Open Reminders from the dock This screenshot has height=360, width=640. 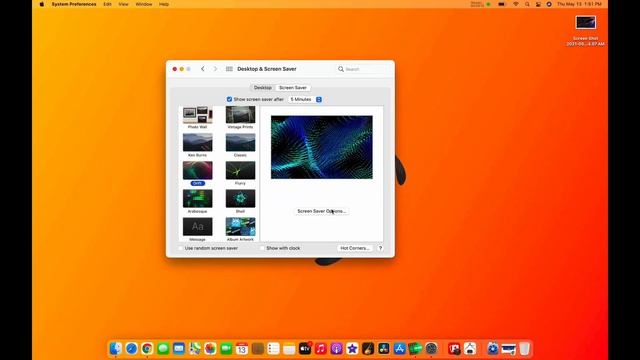(x=273, y=349)
